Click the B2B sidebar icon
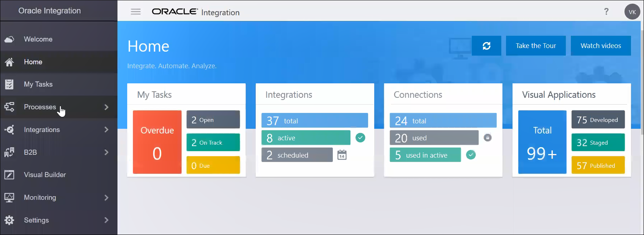 click(x=9, y=152)
